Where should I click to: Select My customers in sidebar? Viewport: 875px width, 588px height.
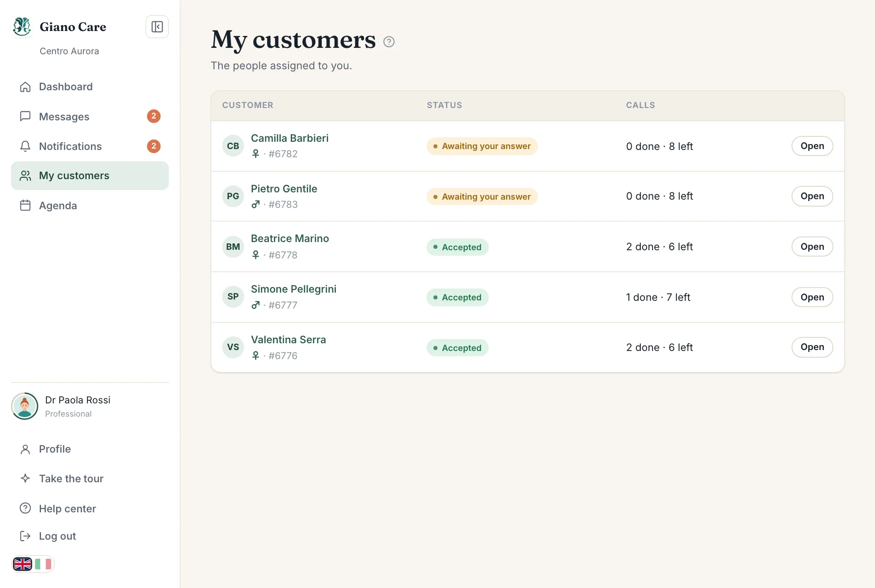tap(90, 176)
